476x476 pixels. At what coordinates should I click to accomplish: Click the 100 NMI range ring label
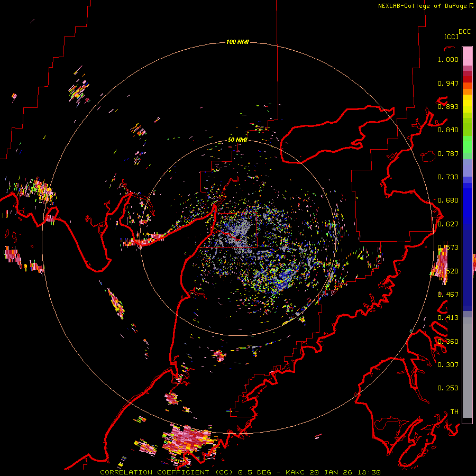point(237,42)
